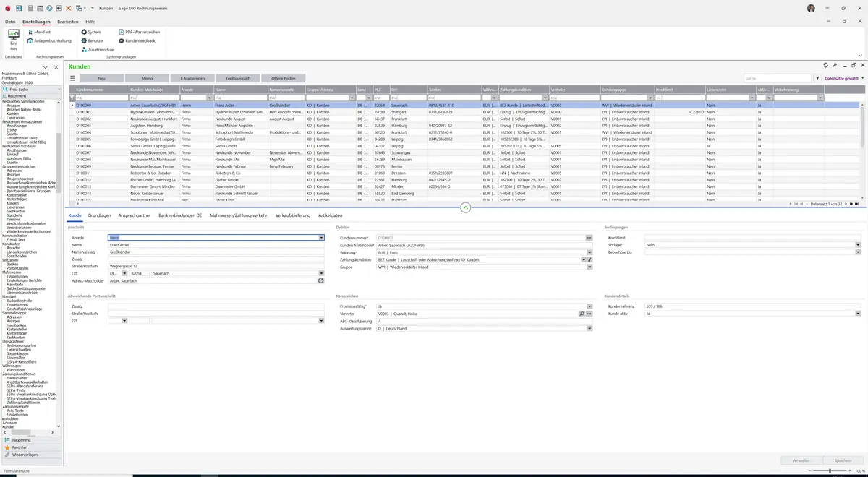Open Zusatzmodule in ribbon
Image resolution: width=868 pixels, height=477 pixels.
click(x=98, y=50)
